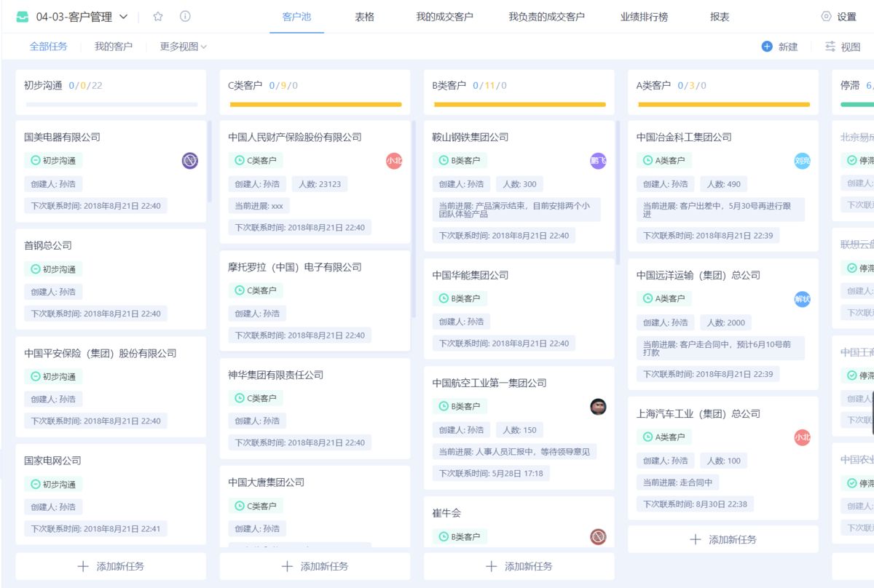Open 中国大唐集团公司 card title
Screen dimensions: 874x588
(266, 482)
